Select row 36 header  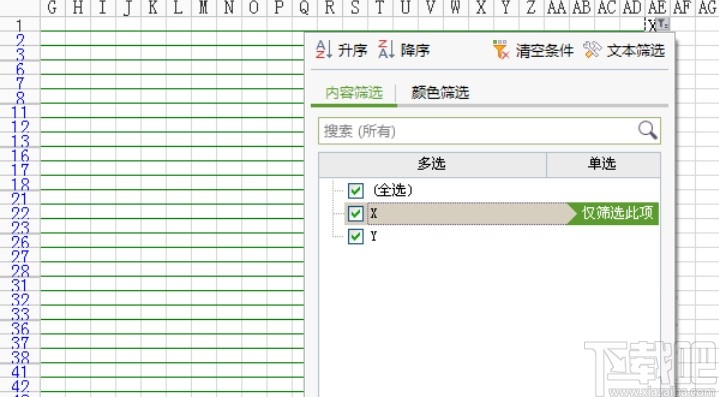(x=20, y=328)
